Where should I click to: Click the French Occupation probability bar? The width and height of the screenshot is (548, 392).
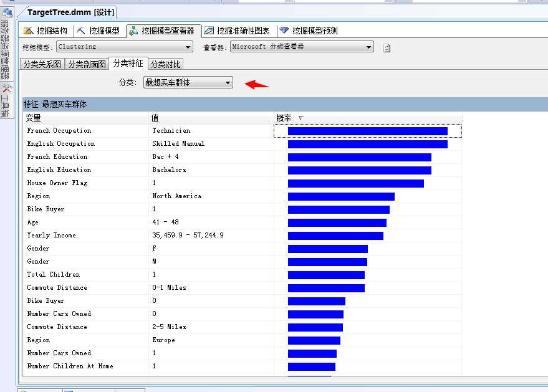(368, 131)
